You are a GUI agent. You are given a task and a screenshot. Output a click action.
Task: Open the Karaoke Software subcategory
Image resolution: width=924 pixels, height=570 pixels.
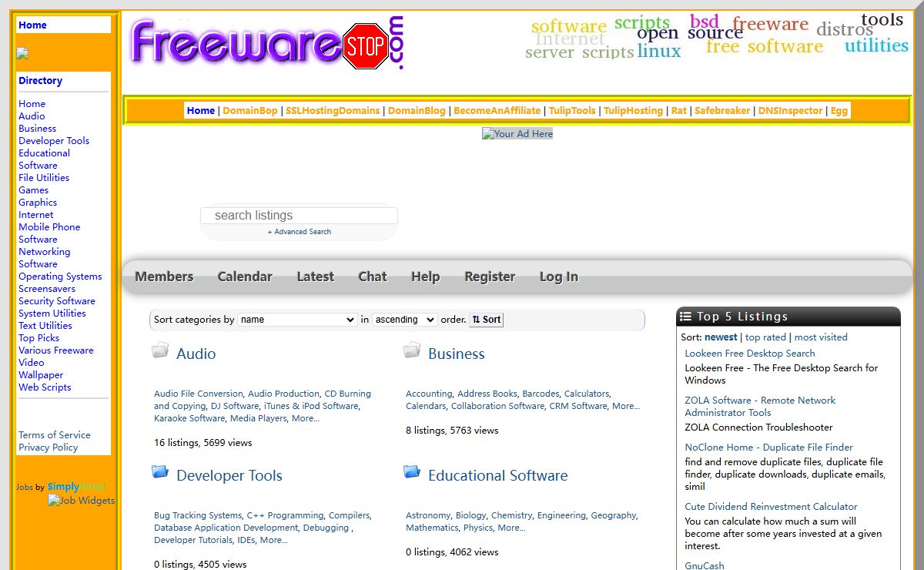pos(189,418)
